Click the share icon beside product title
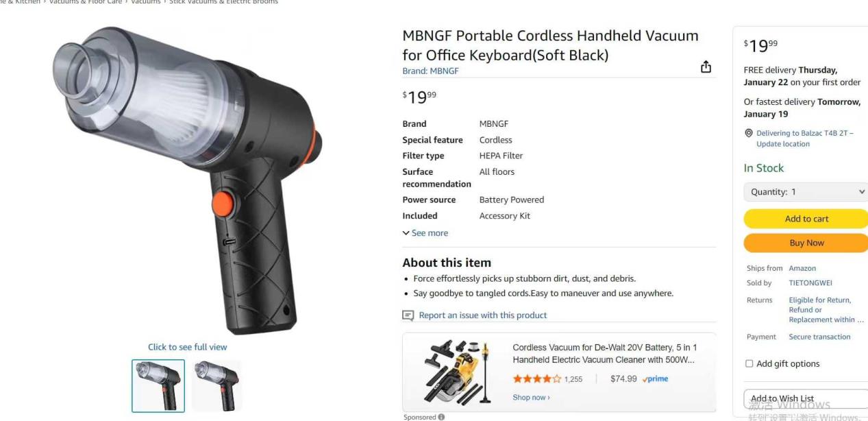 pos(706,67)
